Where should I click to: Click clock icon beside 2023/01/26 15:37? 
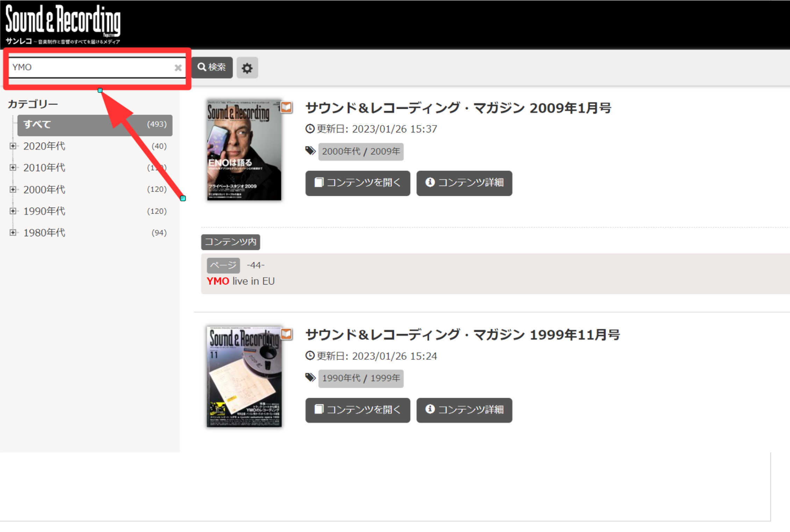(x=310, y=129)
